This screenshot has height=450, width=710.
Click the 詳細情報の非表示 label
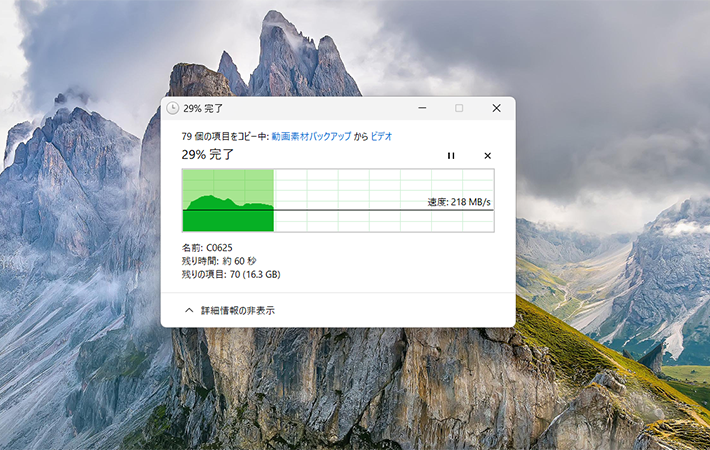(x=238, y=311)
